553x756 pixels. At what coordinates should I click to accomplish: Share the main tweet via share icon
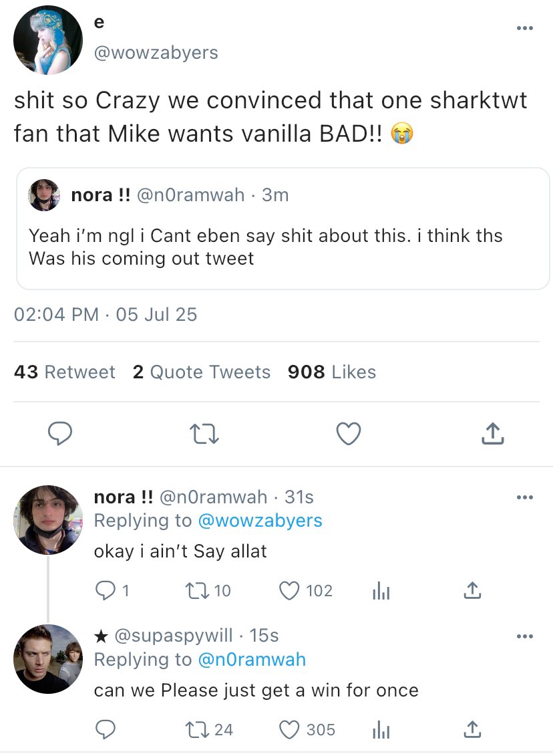point(492,434)
